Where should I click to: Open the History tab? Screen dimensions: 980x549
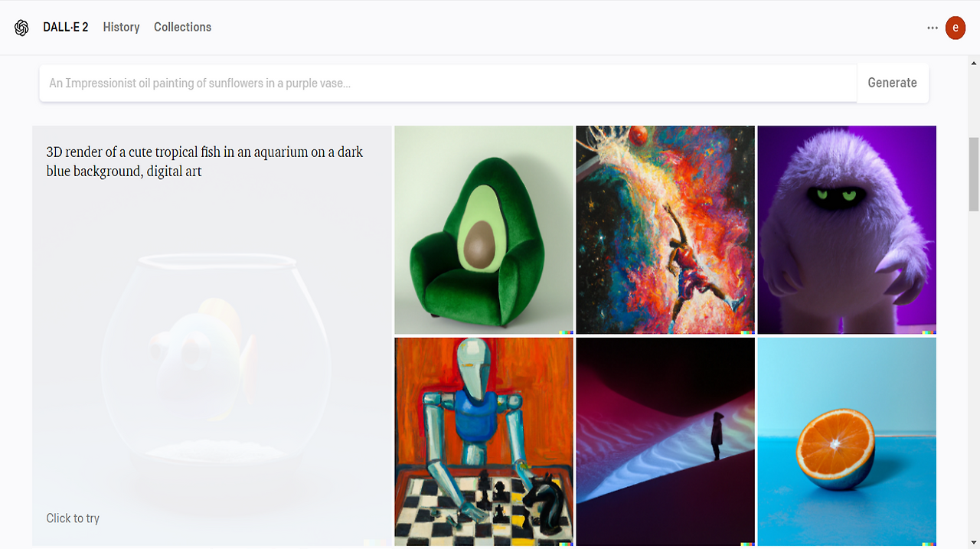click(121, 28)
